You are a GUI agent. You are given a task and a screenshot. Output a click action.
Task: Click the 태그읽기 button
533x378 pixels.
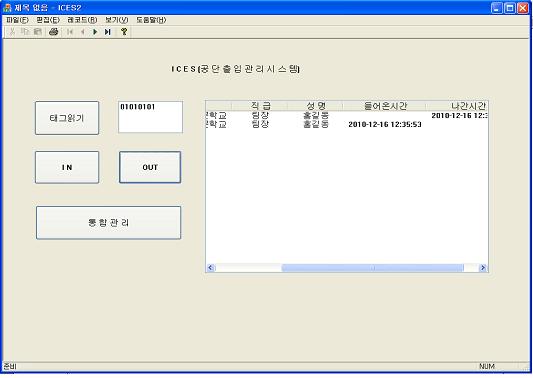(x=67, y=118)
